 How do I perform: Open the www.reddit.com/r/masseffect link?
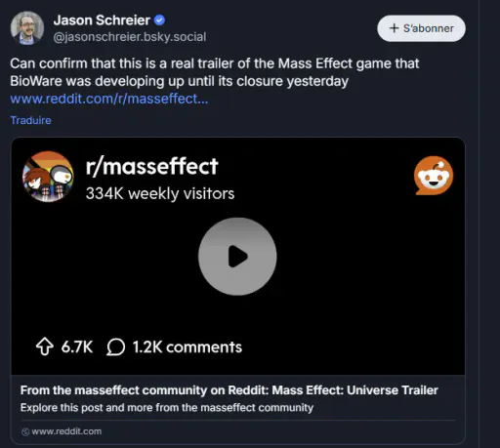109,99
